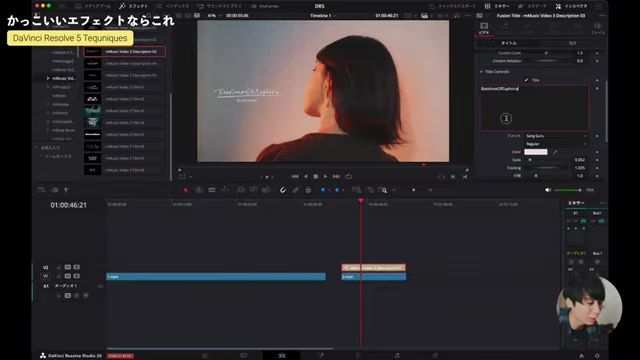Click the BasslinesOfEuphoria text field
The width and height of the screenshot is (640, 360).
[x=534, y=108]
